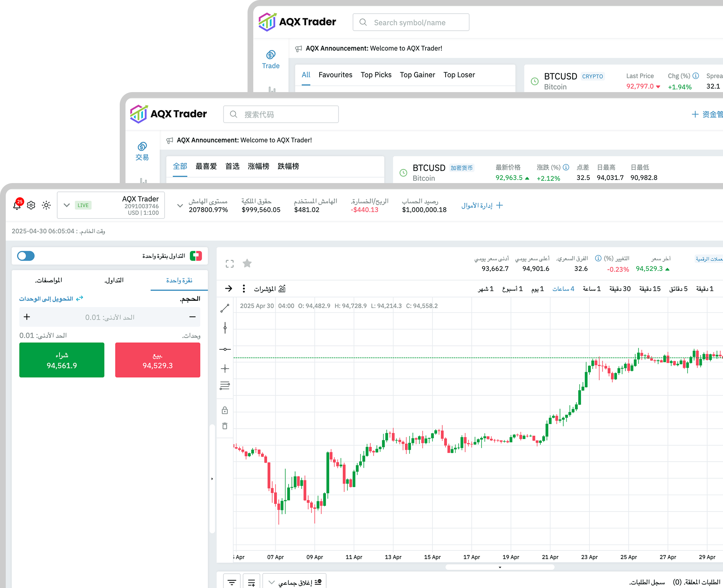Open Trade sidebar icon in English window
Image resolution: width=723 pixels, height=588 pixels.
[x=271, y=59]
